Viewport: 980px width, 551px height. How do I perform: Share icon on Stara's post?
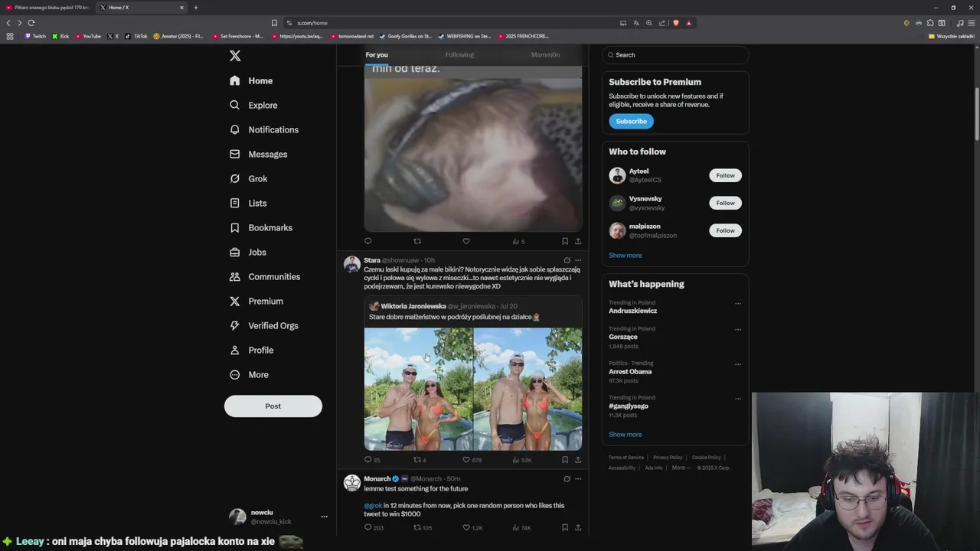tap(578, 460)
